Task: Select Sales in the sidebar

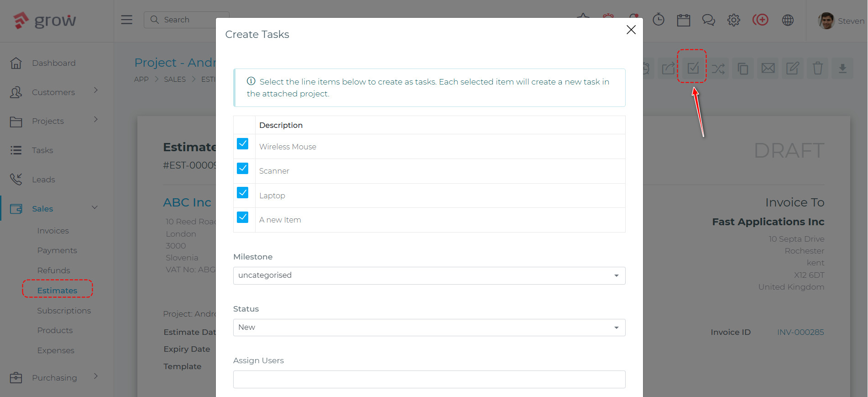Action: [42, 209]
